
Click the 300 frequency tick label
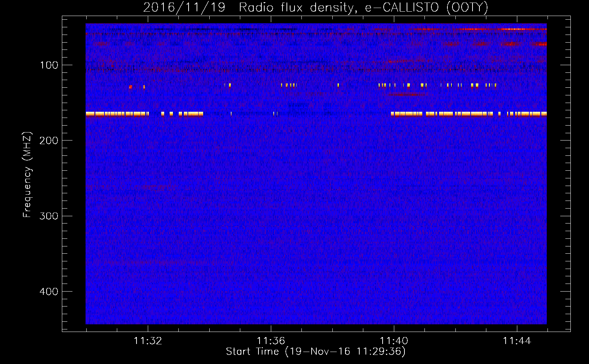(49, 216)
